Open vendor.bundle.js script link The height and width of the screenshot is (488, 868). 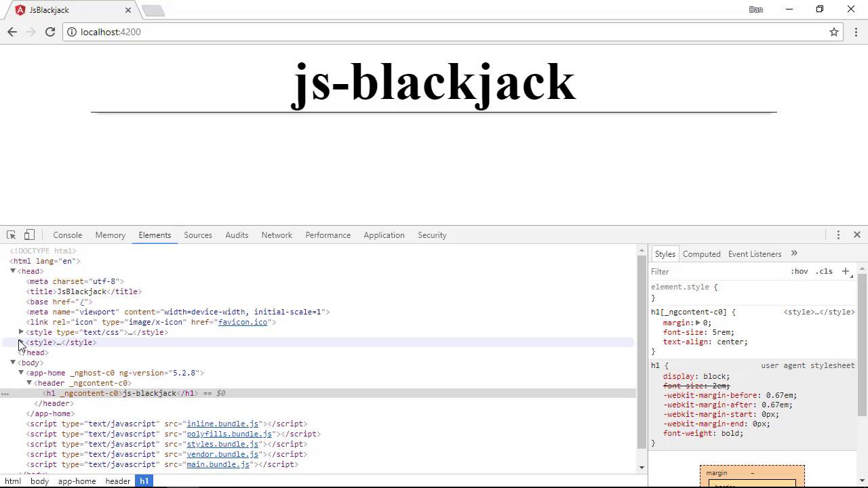(x=222, y=454)
